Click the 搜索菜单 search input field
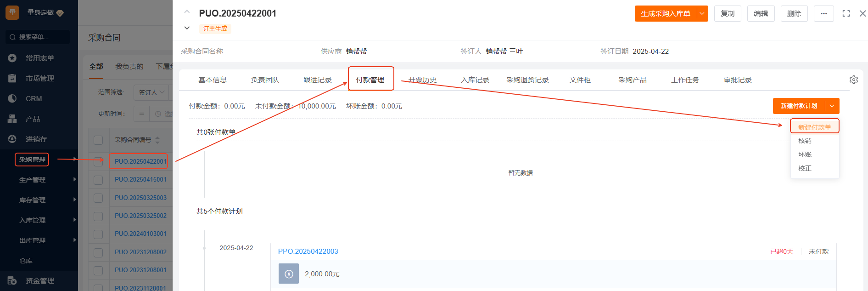The width and height of the screenshot is (868, 291). click(x=38, y=37)
